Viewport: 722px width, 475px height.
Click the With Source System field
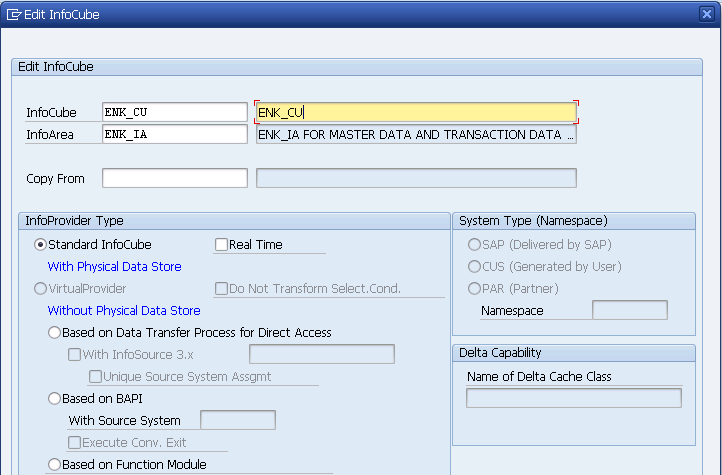[238, 420]
